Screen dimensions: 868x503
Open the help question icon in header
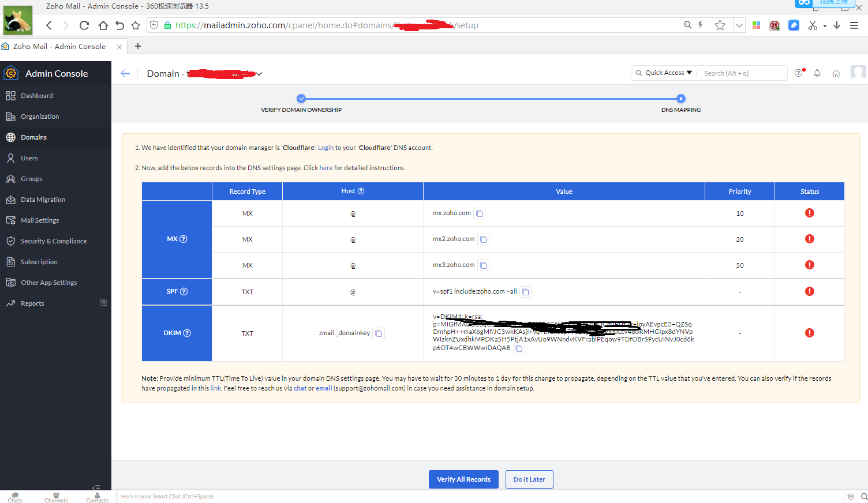point(799,73)
